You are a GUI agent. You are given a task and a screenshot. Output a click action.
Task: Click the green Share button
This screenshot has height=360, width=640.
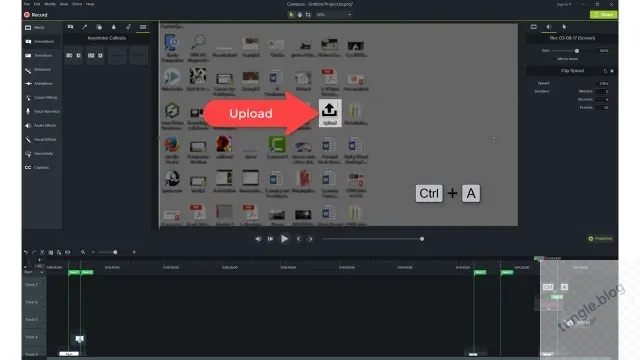603,15
